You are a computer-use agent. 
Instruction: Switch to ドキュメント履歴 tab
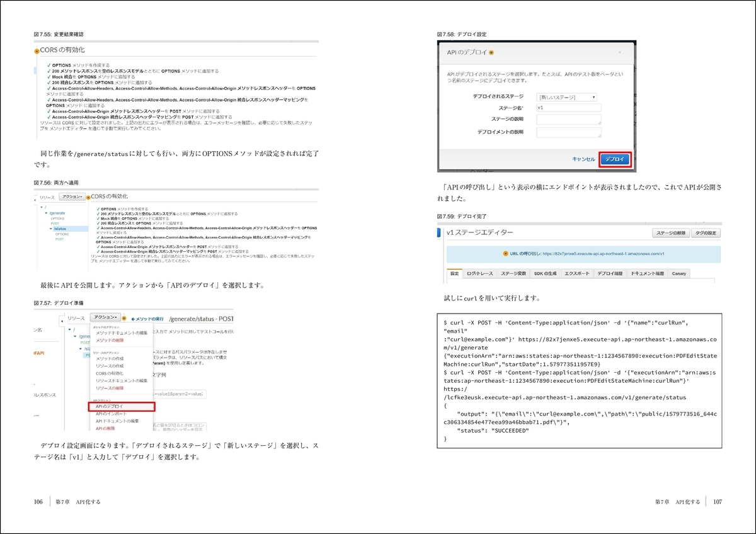648,273
